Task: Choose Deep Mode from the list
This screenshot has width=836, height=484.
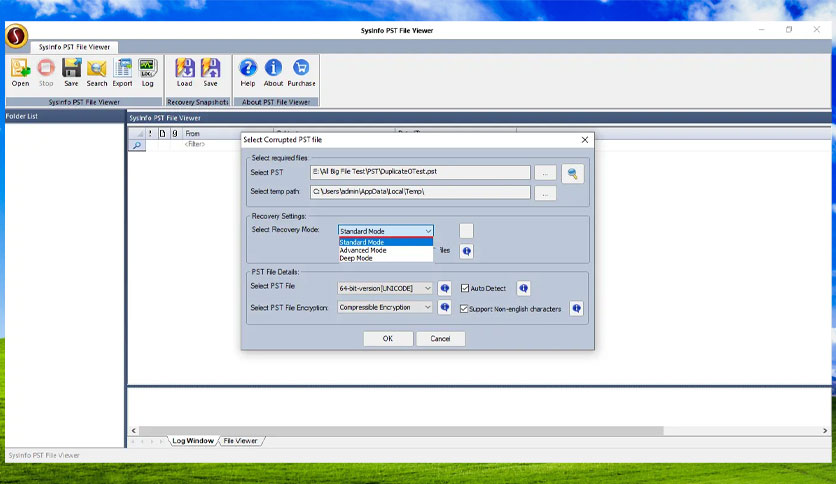Action: click(x=385, y=258)
